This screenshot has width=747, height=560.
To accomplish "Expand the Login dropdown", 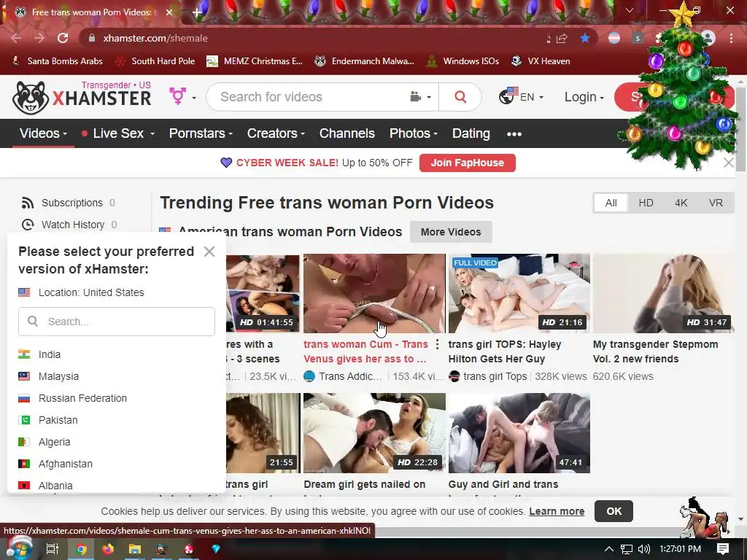I will (x=584, y=97).
